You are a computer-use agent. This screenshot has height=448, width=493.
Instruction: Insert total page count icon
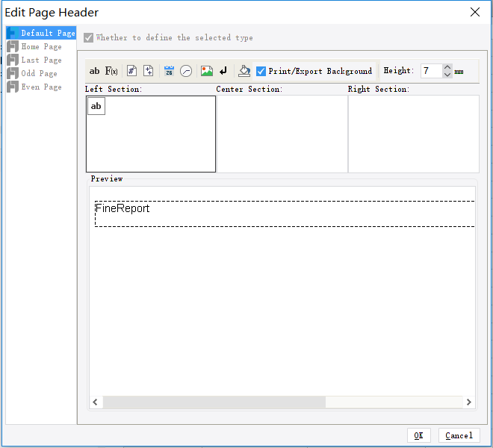point(149,71)
